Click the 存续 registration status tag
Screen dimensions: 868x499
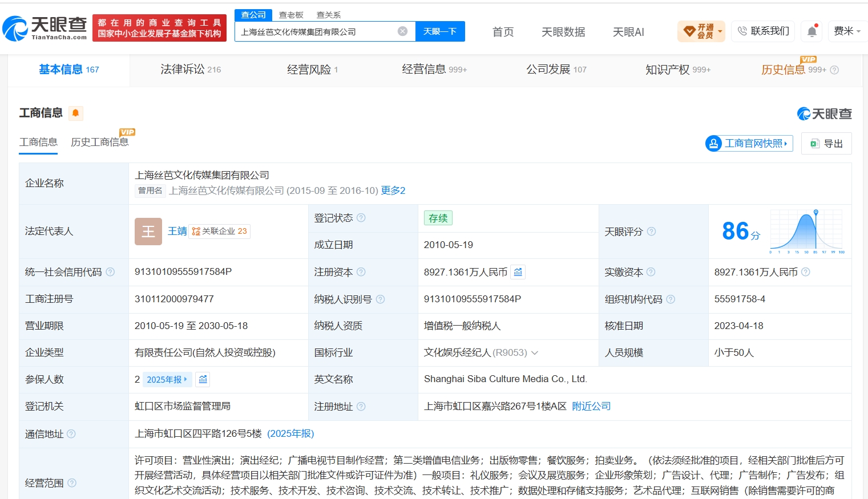(x=438, y=218)
